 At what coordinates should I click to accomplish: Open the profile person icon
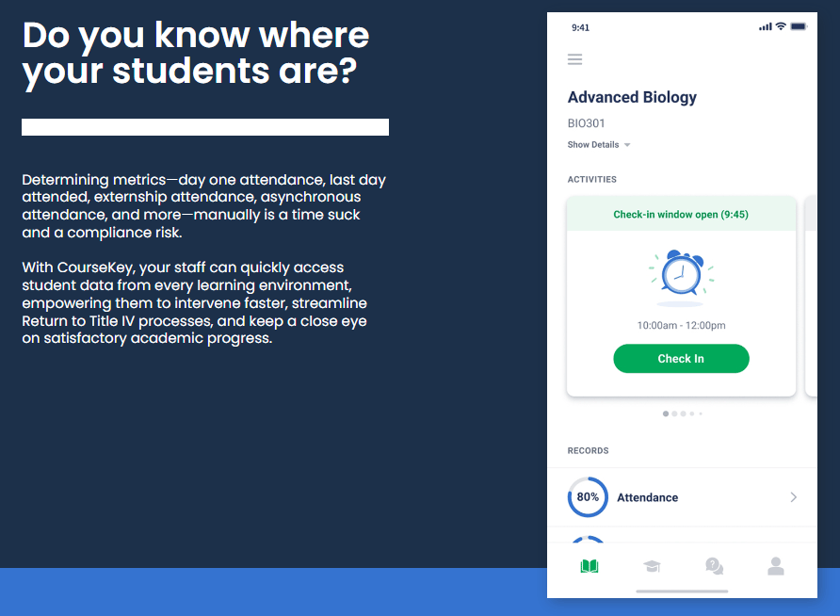776,566
